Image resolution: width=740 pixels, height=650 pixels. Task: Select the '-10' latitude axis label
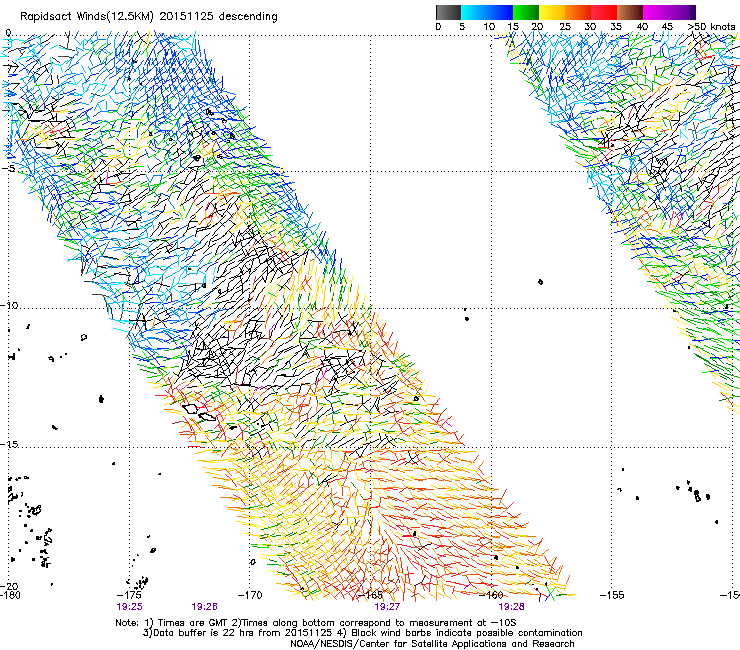[9, 305]
